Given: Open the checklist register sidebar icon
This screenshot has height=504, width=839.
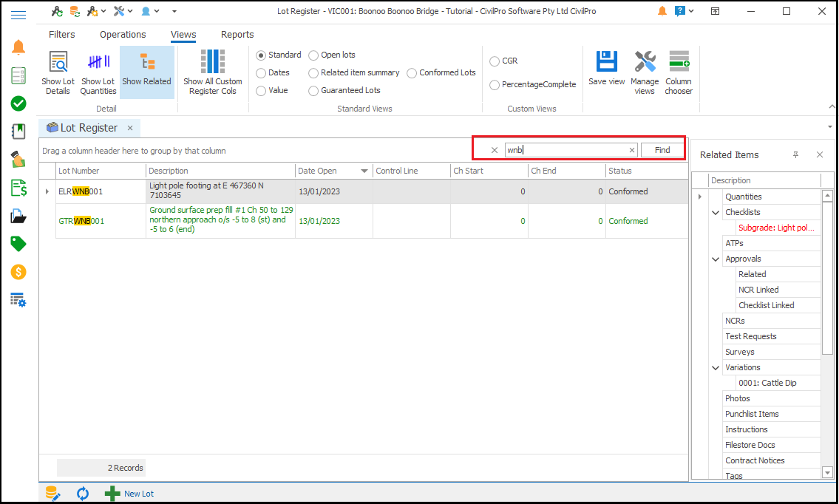Looking at the screenshot, I should 18,75.
